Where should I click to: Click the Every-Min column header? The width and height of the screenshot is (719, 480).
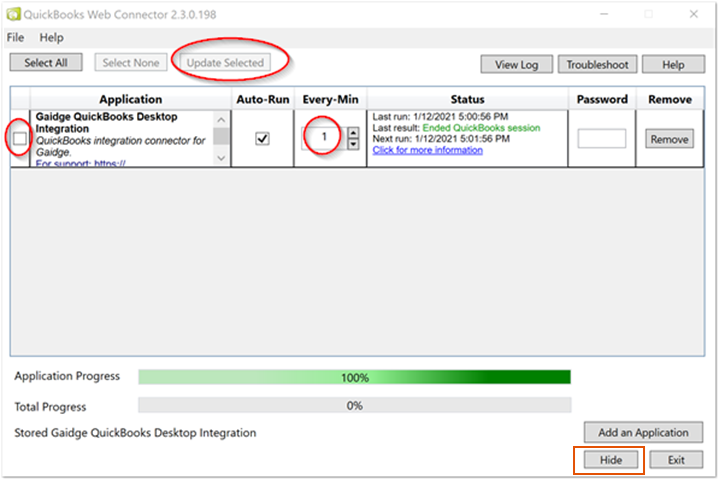(331, 99)
